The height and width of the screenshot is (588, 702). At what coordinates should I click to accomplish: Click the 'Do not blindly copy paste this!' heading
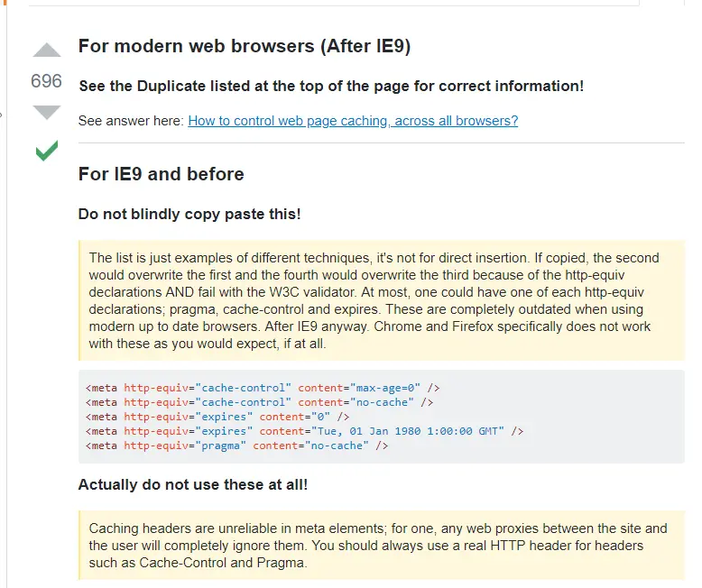coord(189,215)
